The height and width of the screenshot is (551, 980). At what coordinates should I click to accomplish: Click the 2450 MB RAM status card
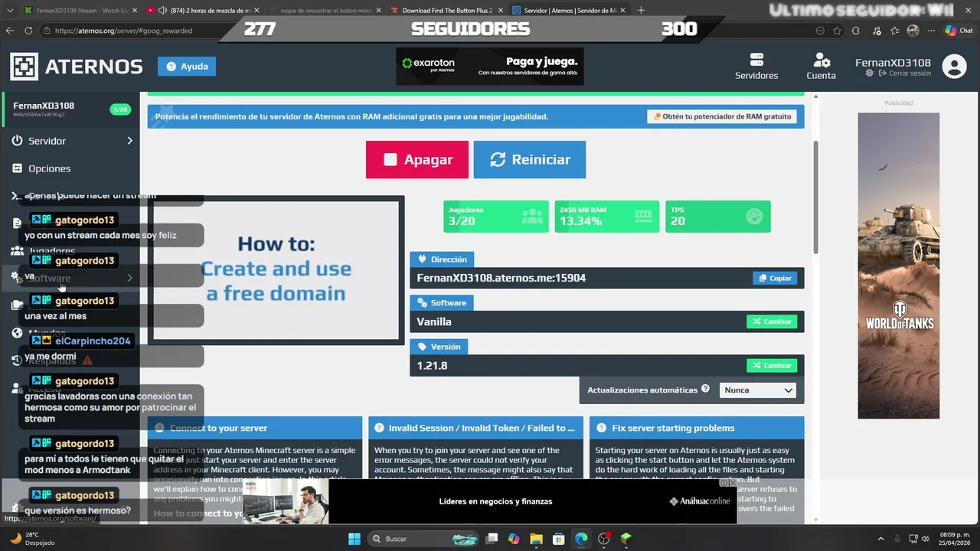(x=607, y=217)
